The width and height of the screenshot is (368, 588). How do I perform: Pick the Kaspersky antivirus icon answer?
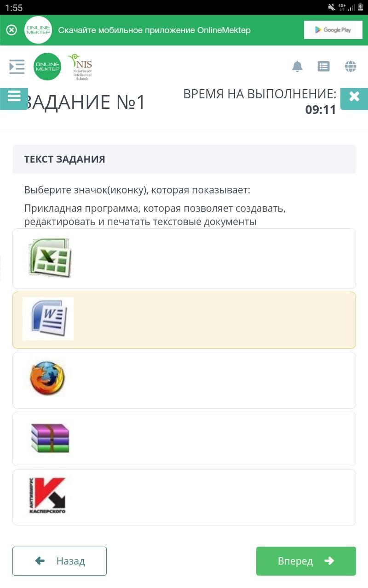click(47, 496)
